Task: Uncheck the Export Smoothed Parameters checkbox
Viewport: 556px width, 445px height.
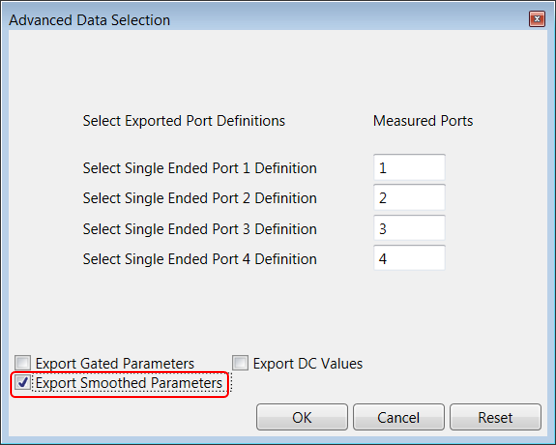Action: coord(23,383)
